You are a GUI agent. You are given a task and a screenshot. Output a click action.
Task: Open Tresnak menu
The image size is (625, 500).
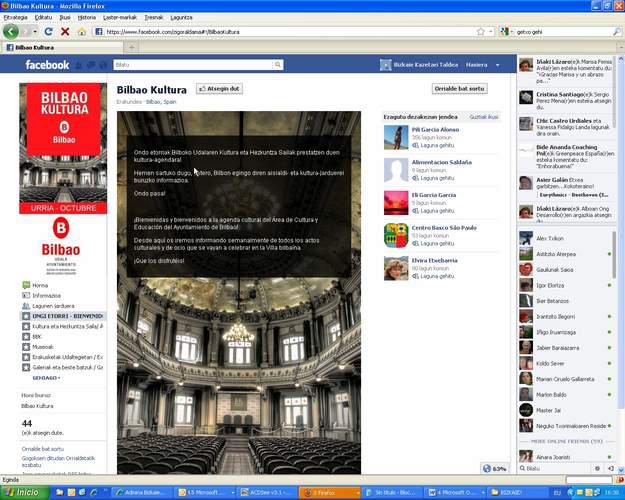pyautogui.click(x=153, y=18)
